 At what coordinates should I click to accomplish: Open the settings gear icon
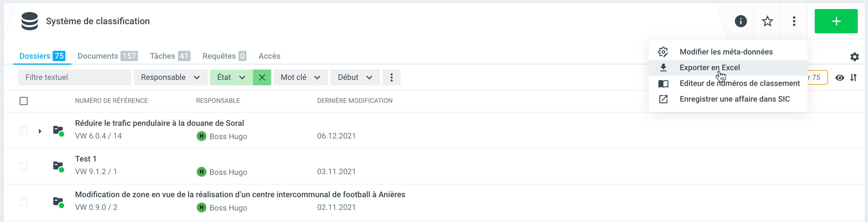(854, 57)
